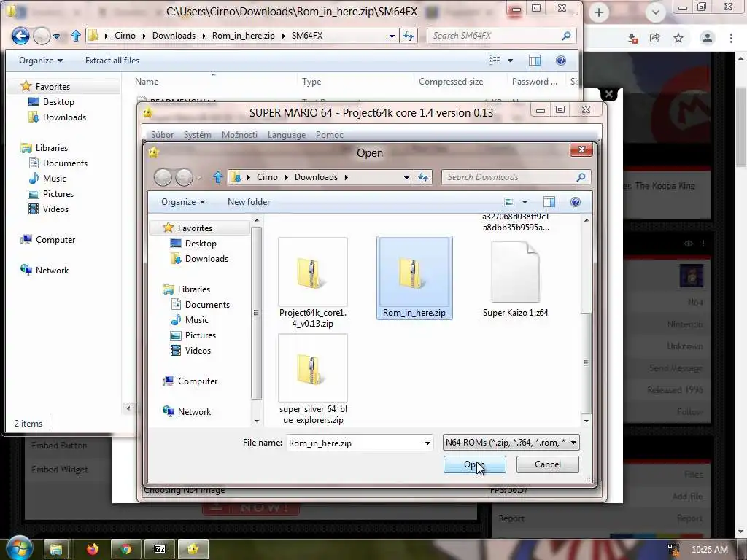
Task: Click Up arrow in Open dialog
Action: tap(217, 178)
